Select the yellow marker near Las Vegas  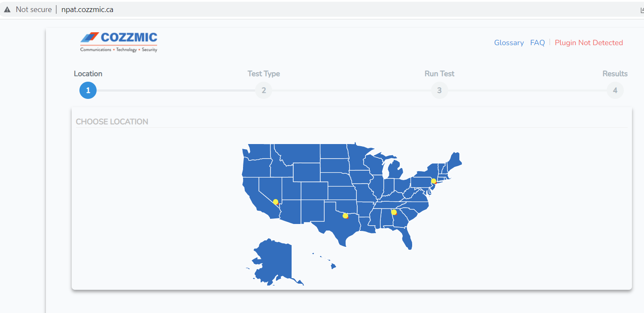(275, 202)
